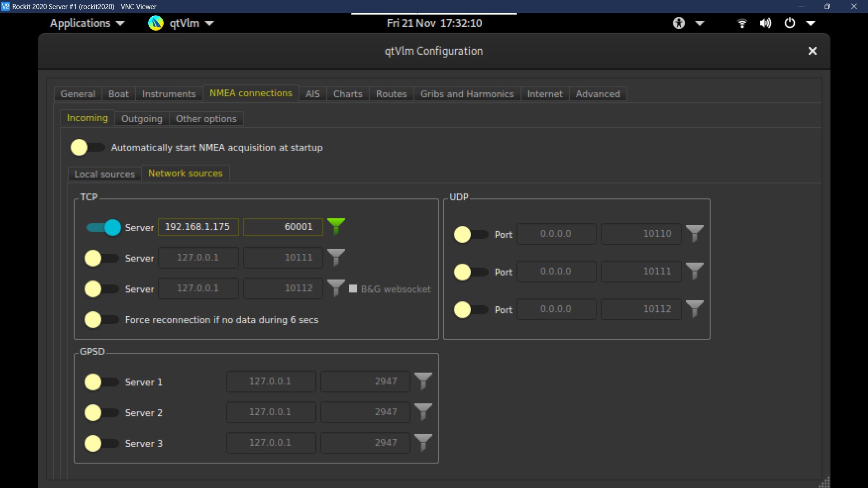Select the Local sources tab

[x=104, y=174]
